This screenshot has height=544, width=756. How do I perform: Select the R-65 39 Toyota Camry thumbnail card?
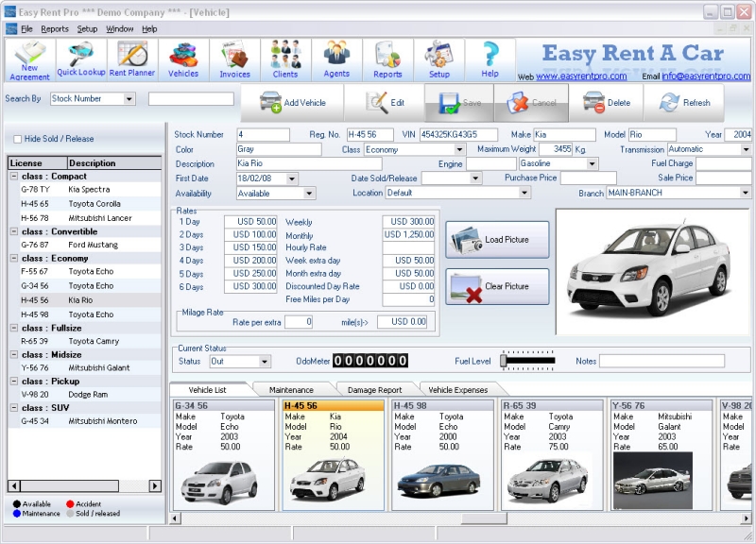[550, 455]
